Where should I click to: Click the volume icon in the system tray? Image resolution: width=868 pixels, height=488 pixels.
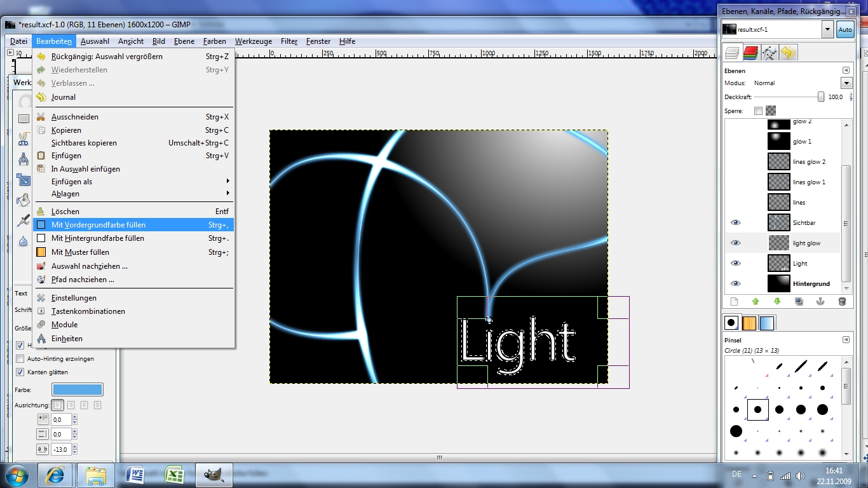pyautogui.click(x=800, y=475)
